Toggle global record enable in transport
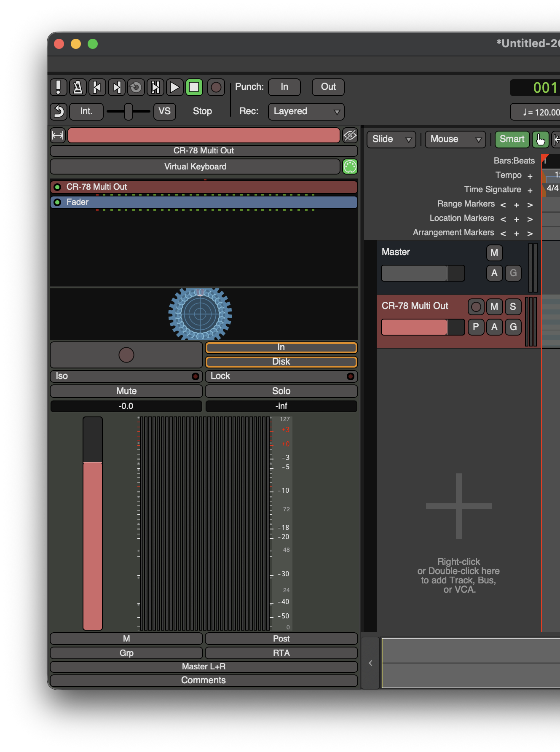Image resolution: width=560 pixels, height=752 pixels. coord(216,87)
